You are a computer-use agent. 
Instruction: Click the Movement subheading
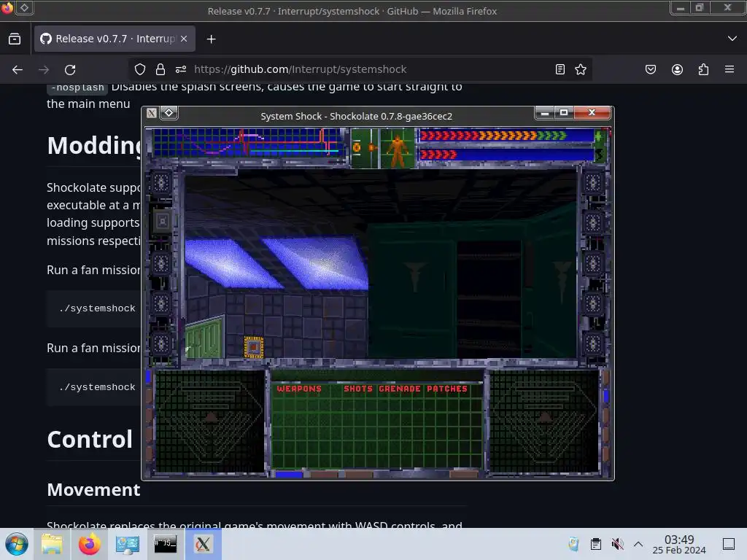pyautogui.click(x=94, y=489)
